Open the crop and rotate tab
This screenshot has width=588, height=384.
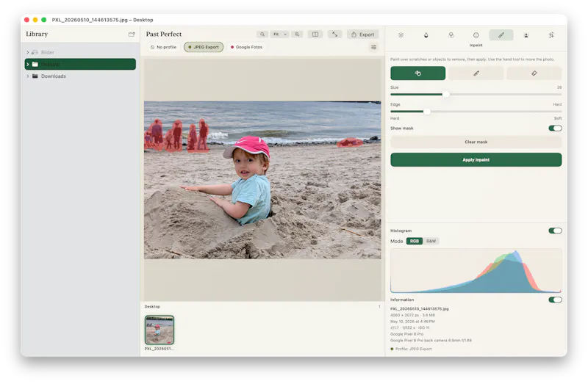[x=551, y=35]
